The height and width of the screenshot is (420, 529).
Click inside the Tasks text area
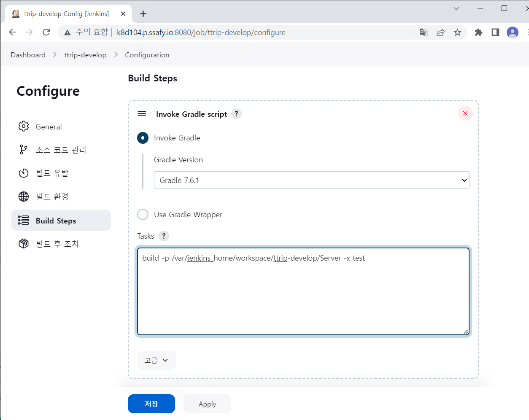(303, 291)
